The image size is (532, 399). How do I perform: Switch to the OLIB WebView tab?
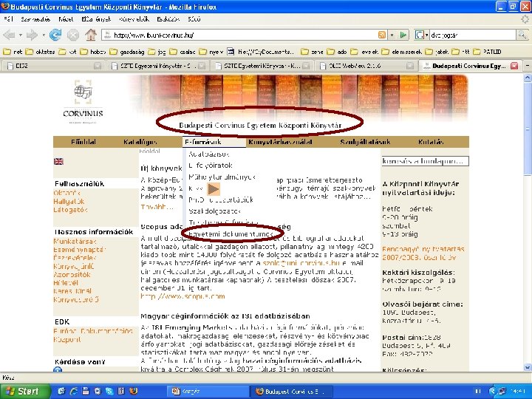coord(366,66)
